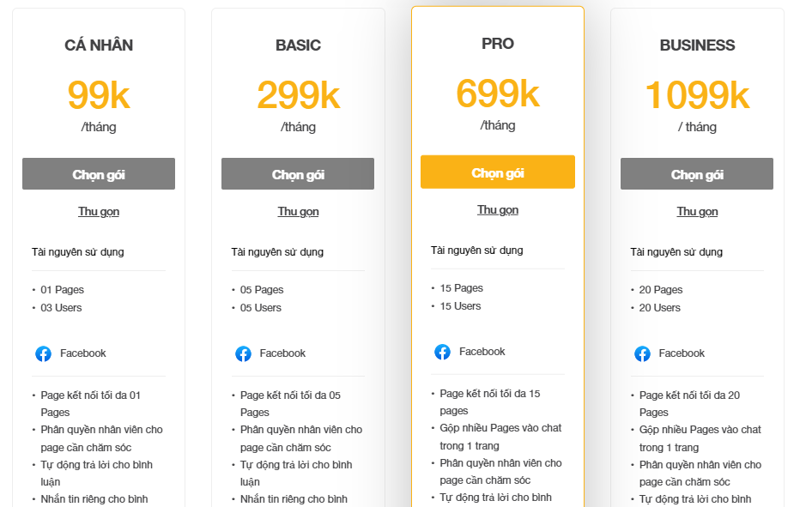Collapse Basic plan details via Thu gọn
This screenshot has height=507, width=812.
pyautogui.click(x=298, y=212)
